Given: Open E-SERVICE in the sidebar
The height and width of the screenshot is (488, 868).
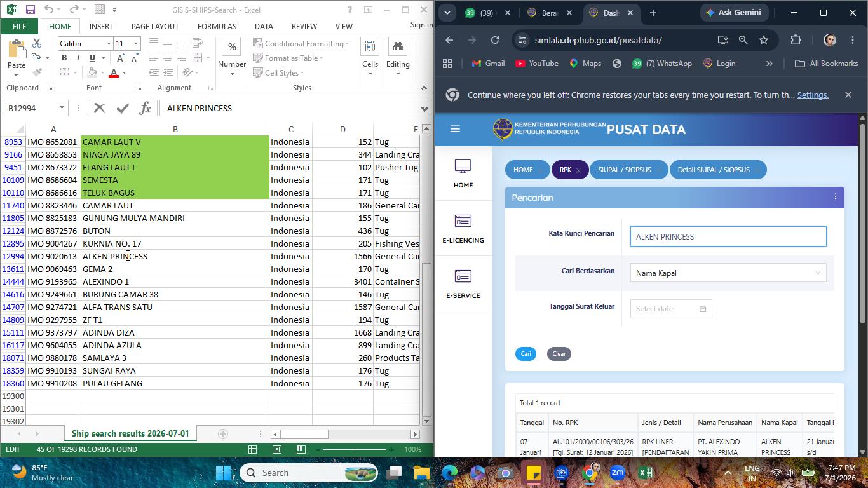Looking at the screenshot, I should tap(463, 284).
